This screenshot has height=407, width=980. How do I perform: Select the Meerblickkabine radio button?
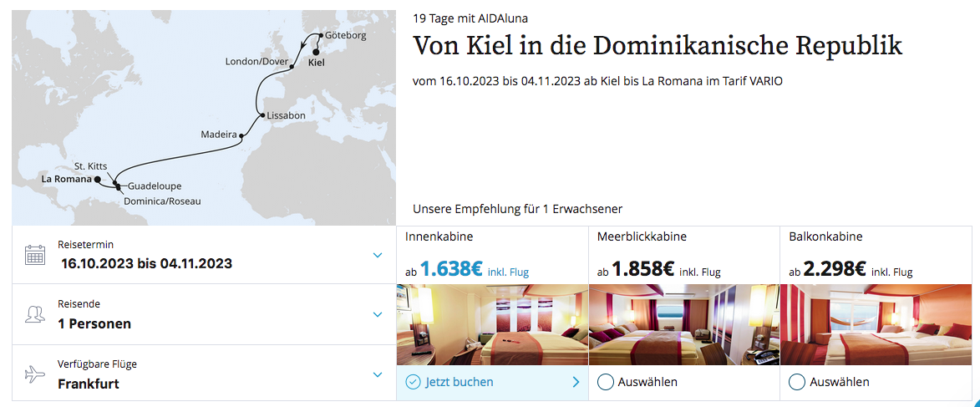tap(605, 382)
